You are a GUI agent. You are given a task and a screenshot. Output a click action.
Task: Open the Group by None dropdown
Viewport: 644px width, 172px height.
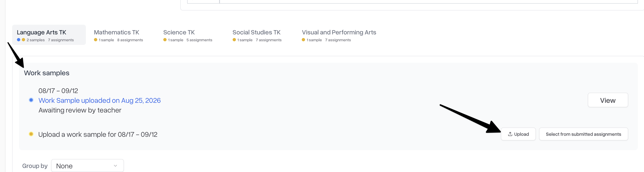point(88,166)
